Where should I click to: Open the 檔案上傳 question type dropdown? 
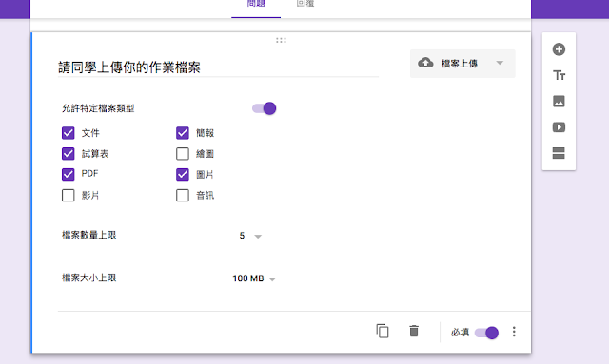pos(462,64)
